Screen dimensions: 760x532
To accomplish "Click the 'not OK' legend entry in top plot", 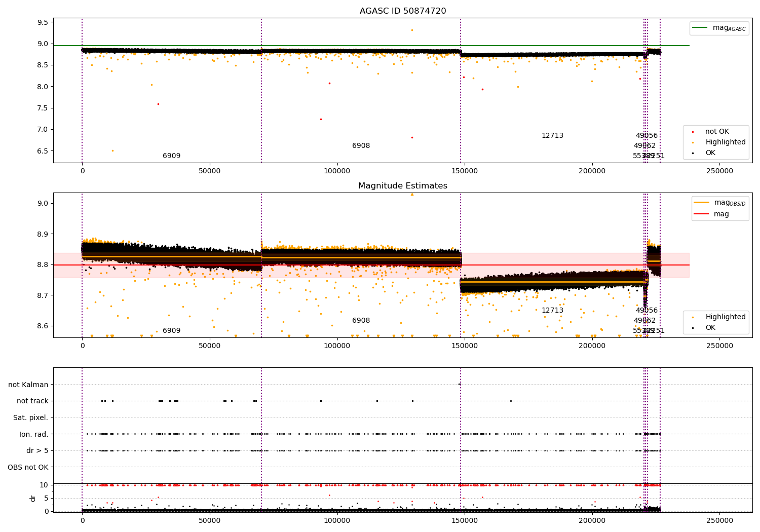I will coord(717,132).
